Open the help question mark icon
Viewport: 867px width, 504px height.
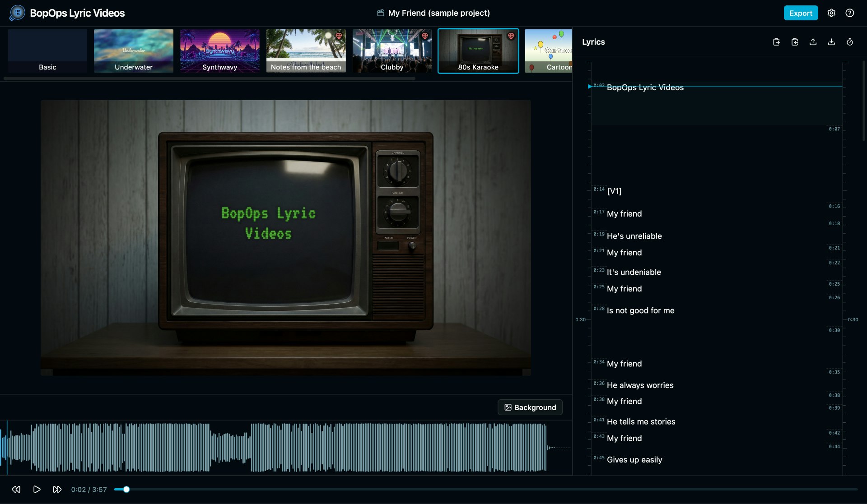[849, 13]
